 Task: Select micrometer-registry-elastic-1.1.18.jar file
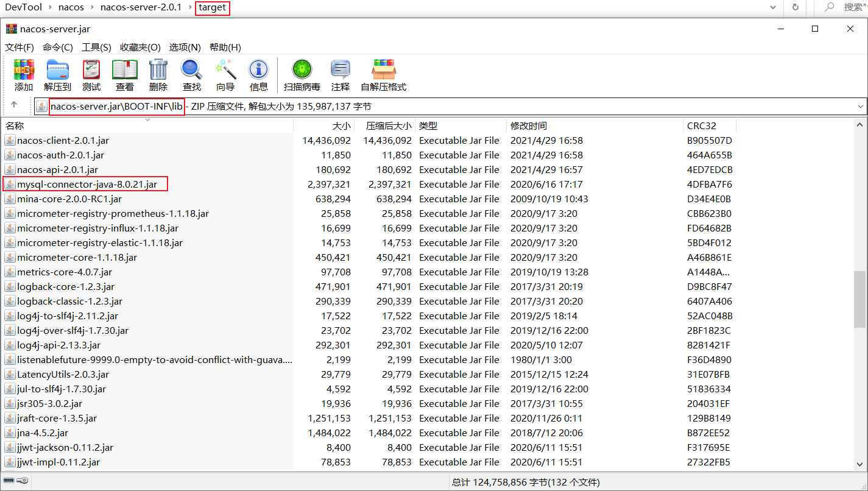[100, 242]
